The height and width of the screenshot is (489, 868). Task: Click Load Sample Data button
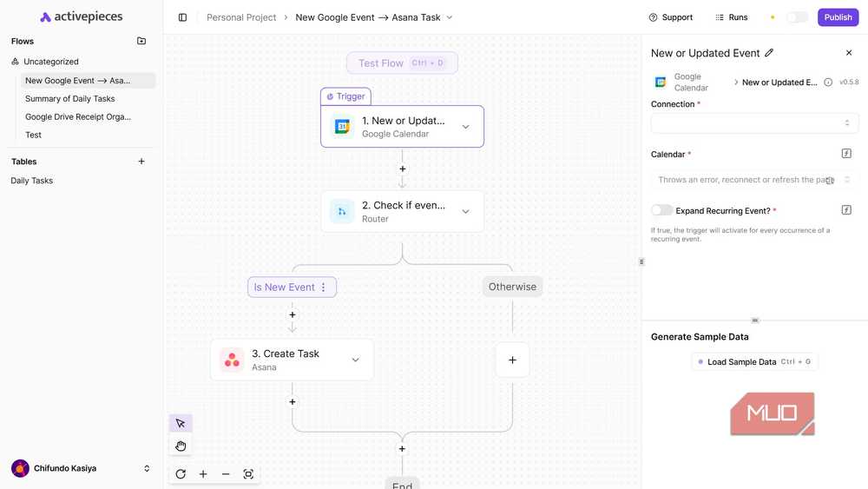click(754, 361)
